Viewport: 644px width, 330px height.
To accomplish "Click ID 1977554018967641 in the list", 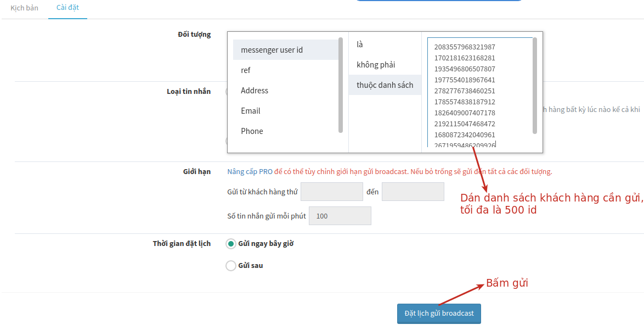I will coord(465,80).
